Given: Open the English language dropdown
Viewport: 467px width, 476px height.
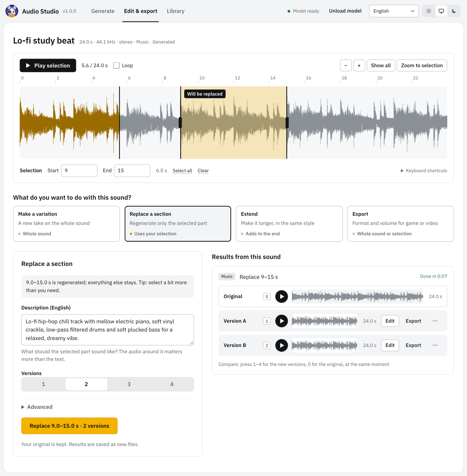Looking at the screenshot, I should (394, 11).
